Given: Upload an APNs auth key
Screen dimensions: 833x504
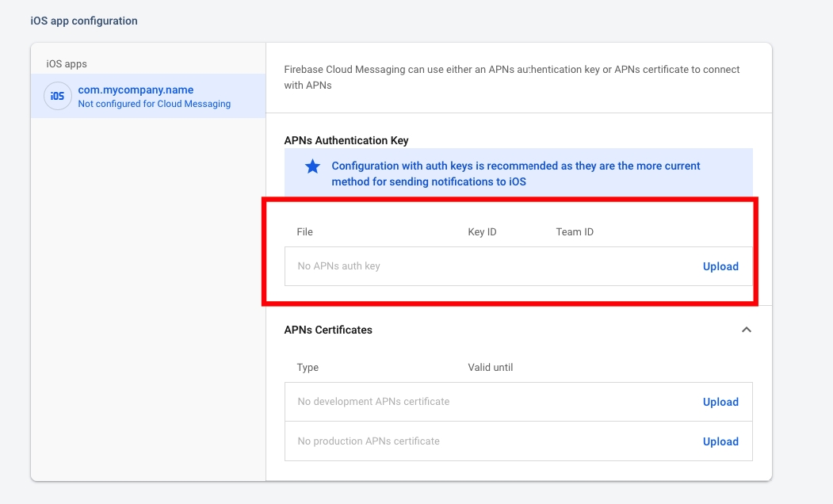Looking at the screenshot, I should (720, 266).
